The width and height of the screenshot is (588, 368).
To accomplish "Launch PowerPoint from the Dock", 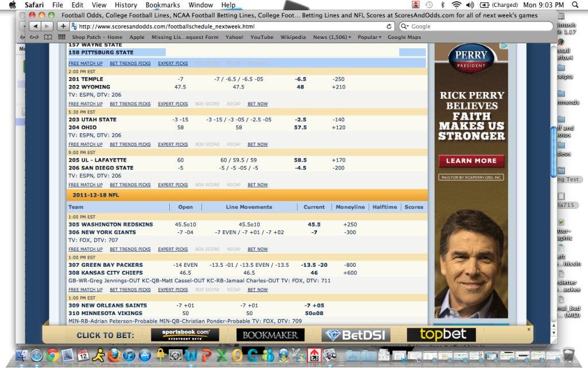I will [206, 355].
